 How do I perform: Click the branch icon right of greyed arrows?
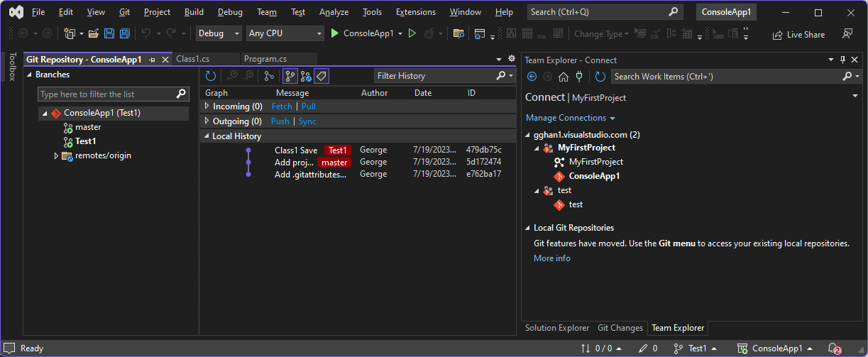269,76
